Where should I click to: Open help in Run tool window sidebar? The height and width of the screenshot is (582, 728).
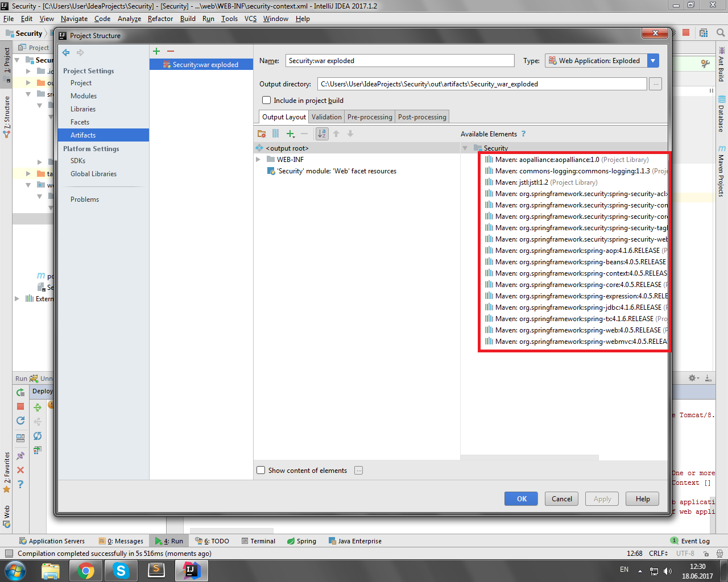(20, 484)
